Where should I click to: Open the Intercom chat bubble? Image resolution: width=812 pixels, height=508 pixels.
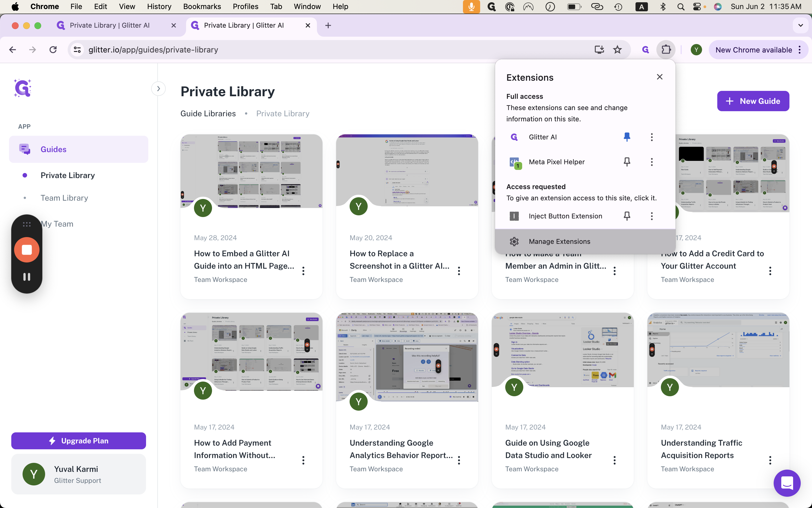tap(787, 483)
